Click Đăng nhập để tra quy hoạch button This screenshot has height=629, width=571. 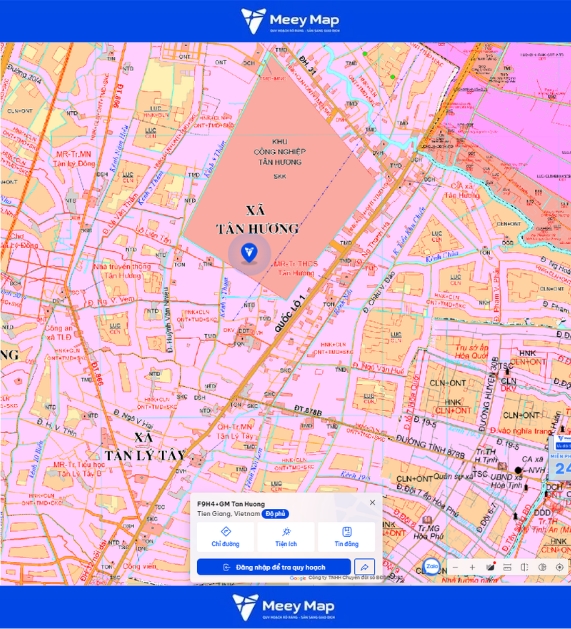[274, 567]
